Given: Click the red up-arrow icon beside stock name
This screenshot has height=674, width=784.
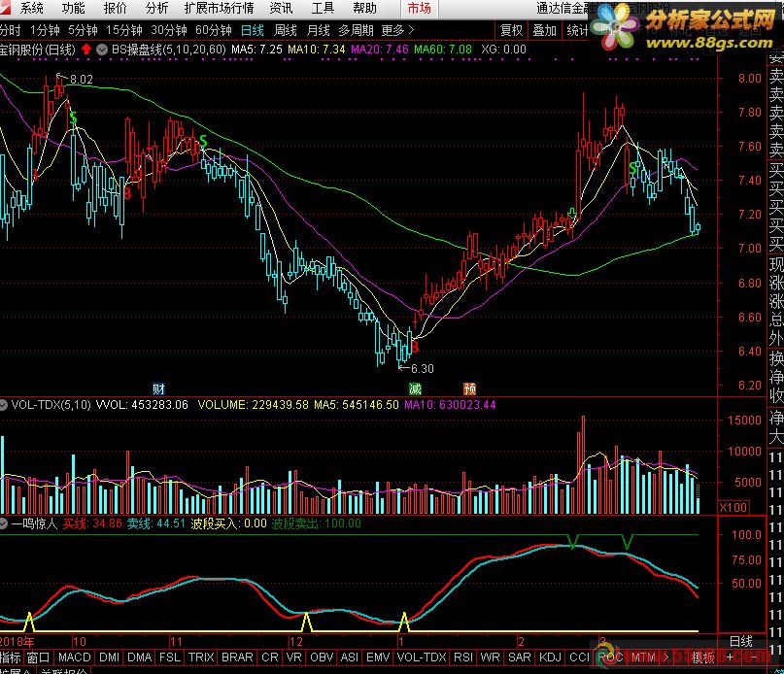Looking at the screenshot, I should click(x=86, y=49).
